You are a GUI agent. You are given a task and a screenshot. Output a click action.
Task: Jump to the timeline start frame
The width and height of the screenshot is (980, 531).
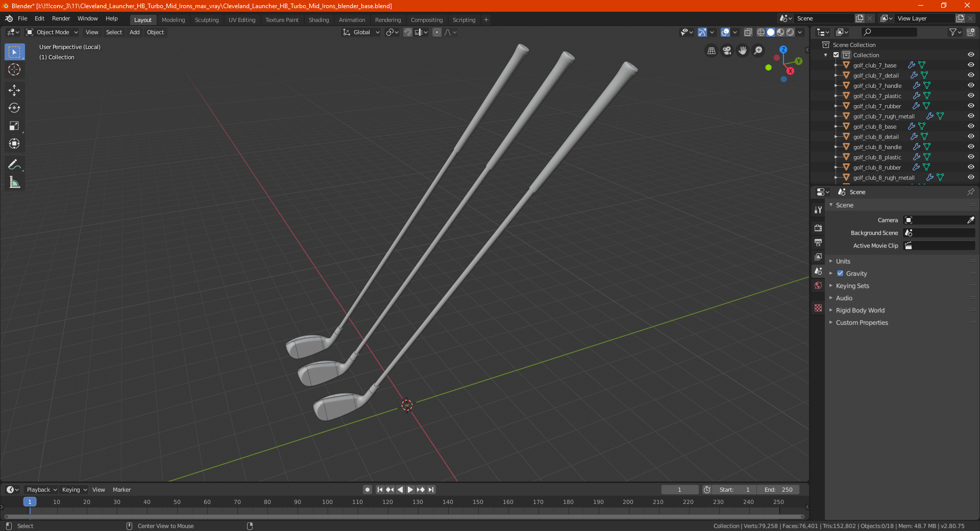[x=380, y=490]
